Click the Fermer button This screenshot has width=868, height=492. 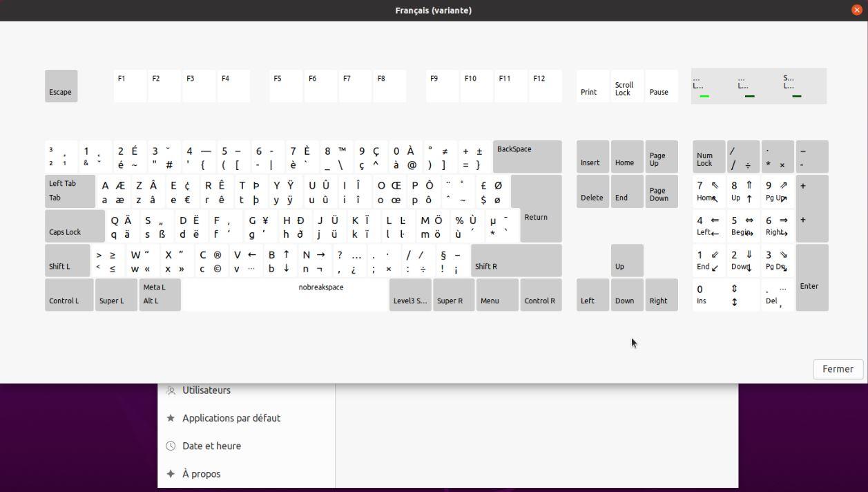(x=838, y=369)
